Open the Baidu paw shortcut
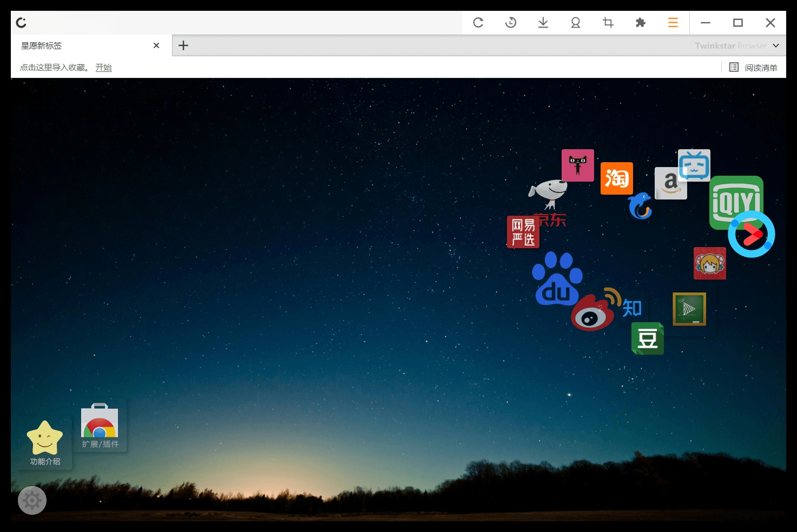This screenshot has height=532, width=797. (556, 279)
